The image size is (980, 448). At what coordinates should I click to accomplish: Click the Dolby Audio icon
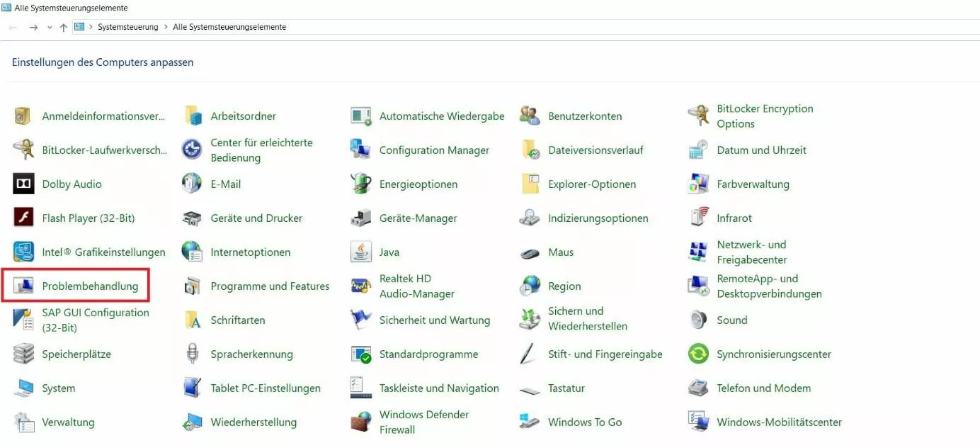(x=23, y=184)
